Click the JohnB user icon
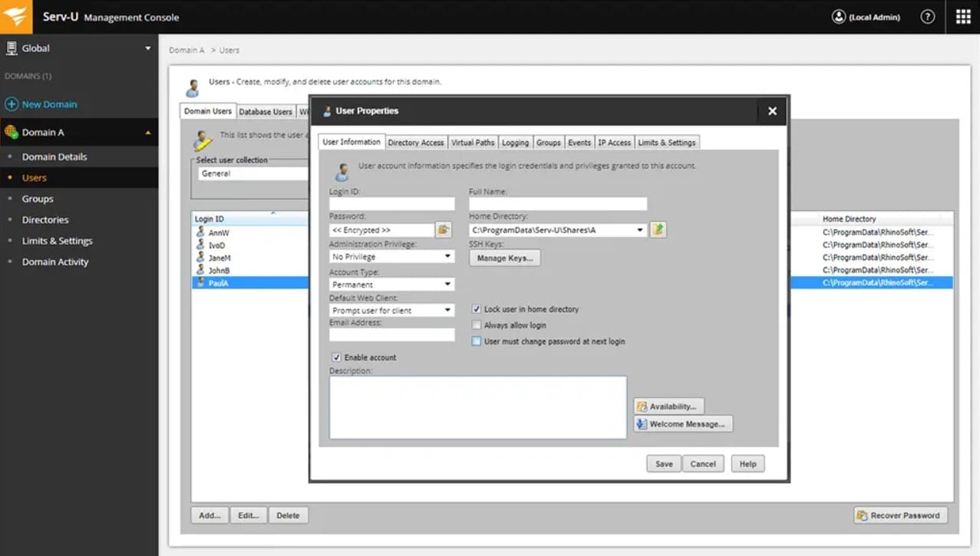This screenshot has height=556, width=980. click(x=200, y=270)
